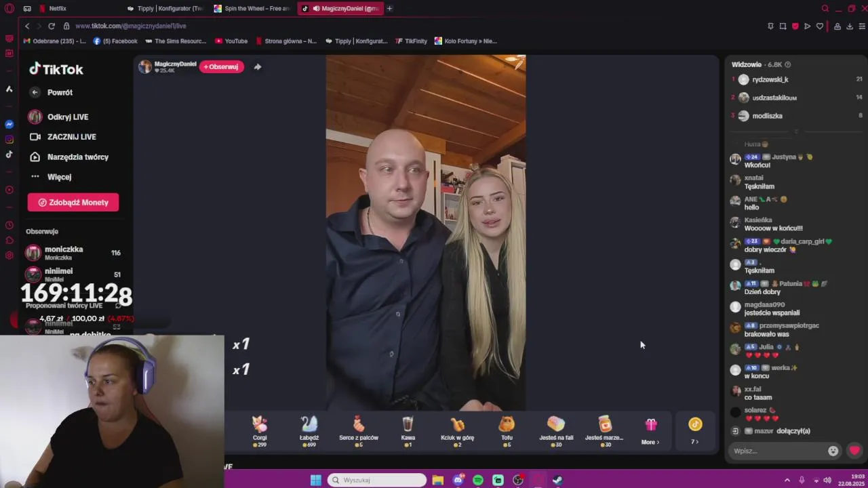Open the Easy Setup menu icon
This screenshot has width=868, height=488.
(x=862, y=26)
